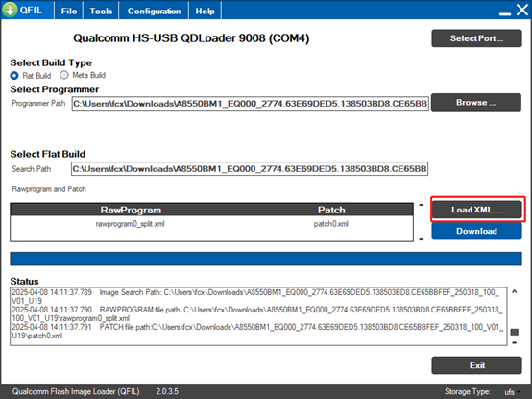Open the Configuration menu

(x=154, y=11)
